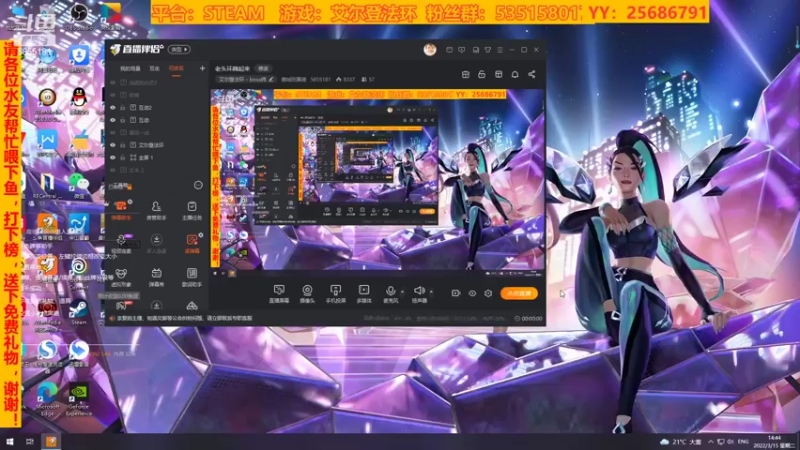Open the 歌词助手 lyrics assistant tool
Image resolution: width=800 pixels, height=450 pixels.
[192, 277]
